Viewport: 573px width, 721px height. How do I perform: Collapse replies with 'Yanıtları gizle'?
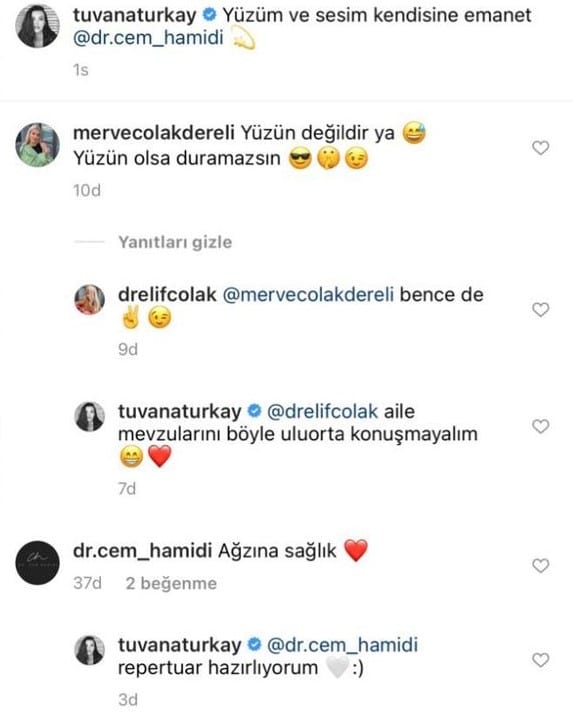tap(175, 242)
